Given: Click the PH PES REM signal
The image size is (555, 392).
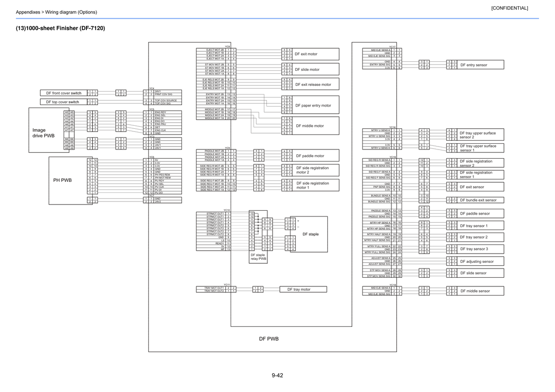Looking at the screenshot, I should click(163, 175).
